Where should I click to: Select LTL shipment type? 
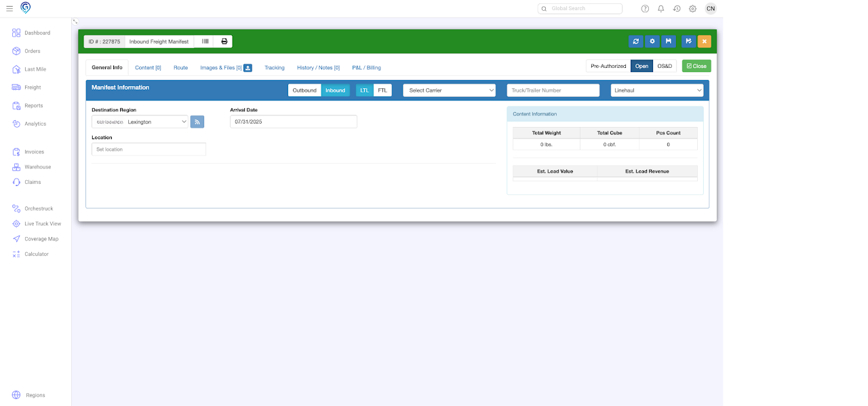point(365,90)
